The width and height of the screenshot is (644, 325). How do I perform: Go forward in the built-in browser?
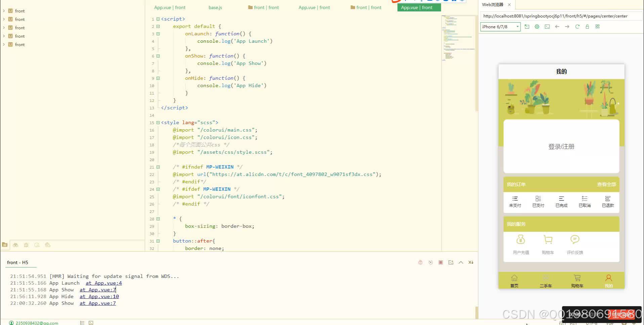coord(567,27)
